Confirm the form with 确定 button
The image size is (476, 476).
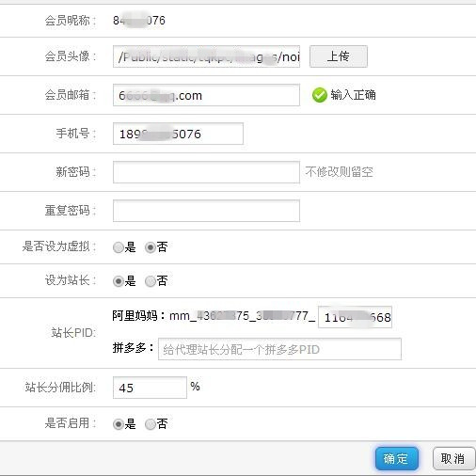point(396,459)
